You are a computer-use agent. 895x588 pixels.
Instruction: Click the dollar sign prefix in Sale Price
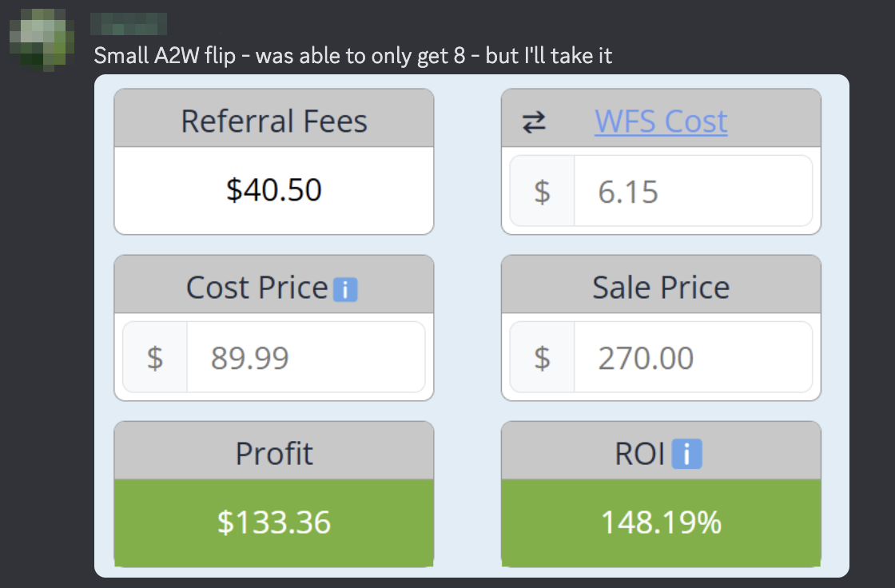542,358
